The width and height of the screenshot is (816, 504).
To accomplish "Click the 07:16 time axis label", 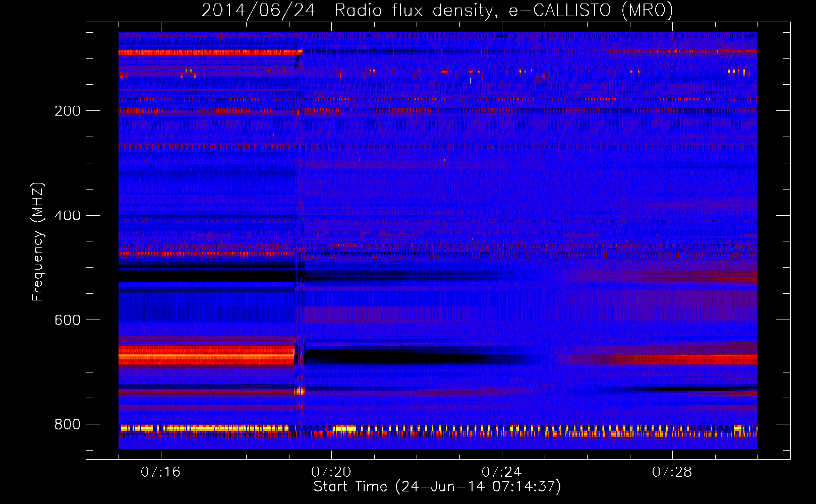I will pyautogui.click(x=160, y=472).
